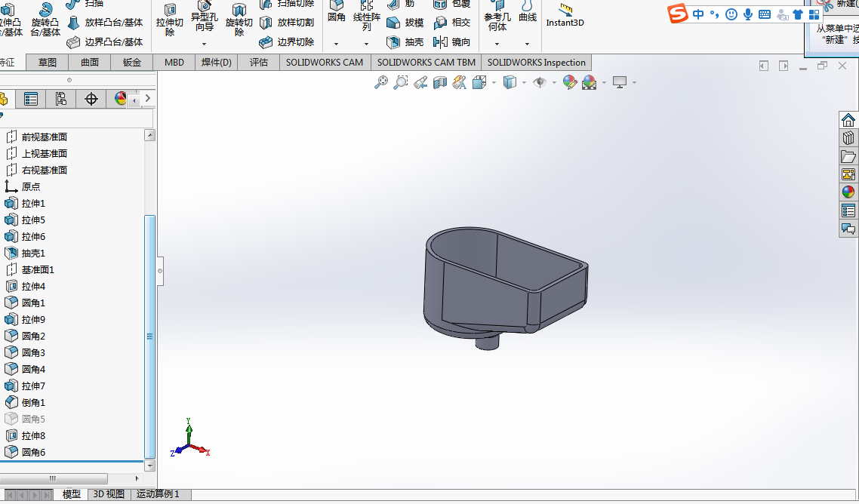Expand the 参考几何体 dropdown arrow
Screen dimensions: 859x504
497,44
